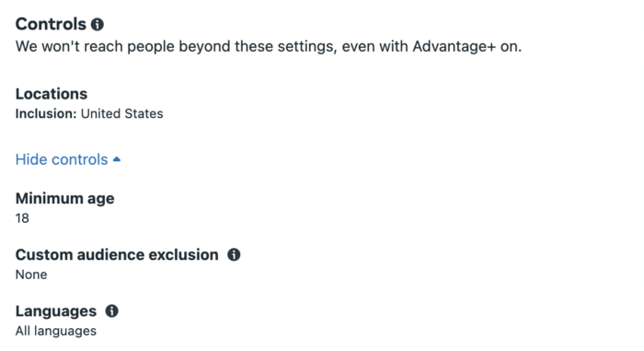This screenshot has width=644, height=351.
Task: Open the All languages value
Action: (x=56, y=331)
